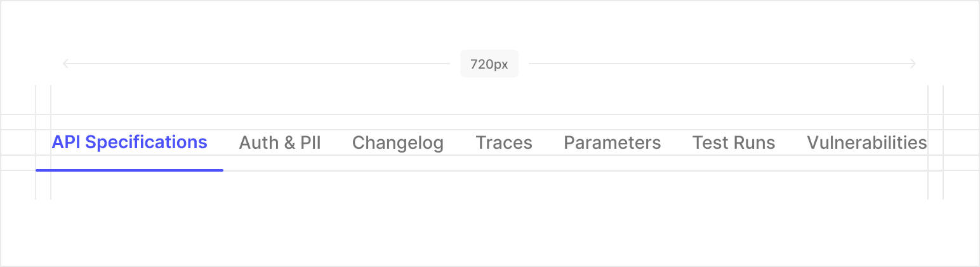Switch to the Auth & PII tab
This screenshot has width=980, height=267.
pyautogui.click(x=280, y=143)
